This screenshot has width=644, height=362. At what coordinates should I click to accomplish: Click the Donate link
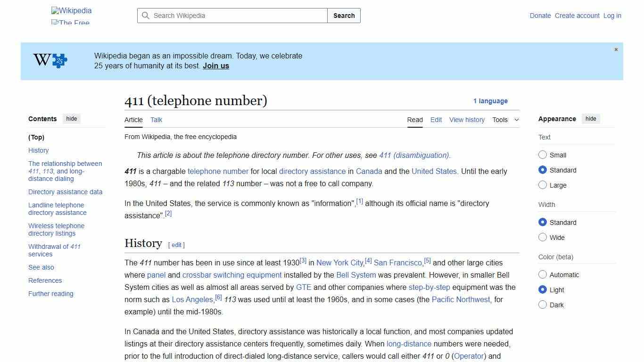(x=540, y=16)
